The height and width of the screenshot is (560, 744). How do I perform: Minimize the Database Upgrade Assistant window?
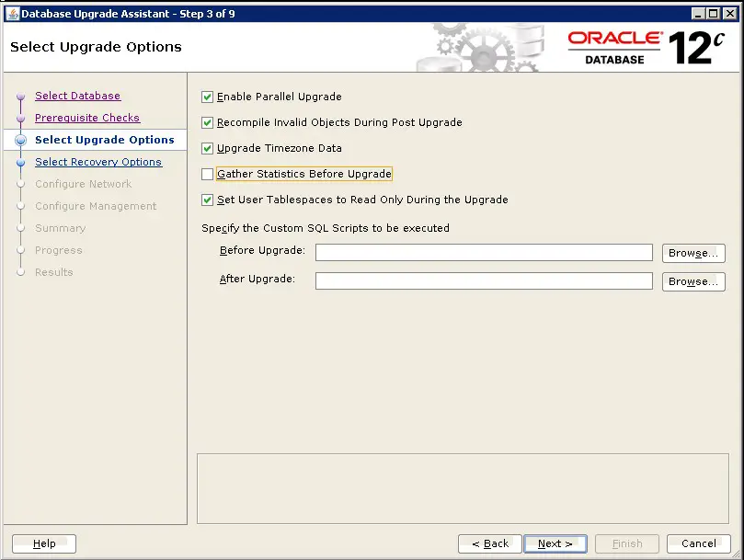click(x=697, y=14)
